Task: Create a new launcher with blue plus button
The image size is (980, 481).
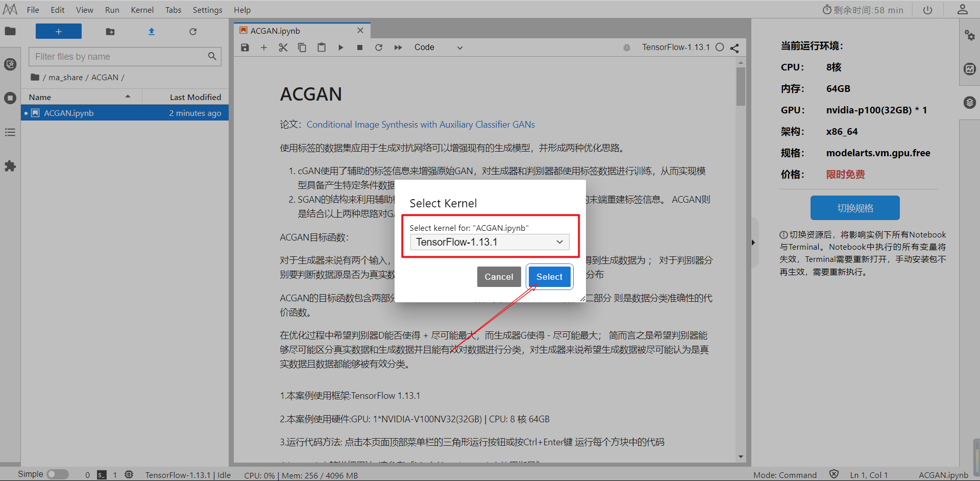Action: (x=59, y=32)
